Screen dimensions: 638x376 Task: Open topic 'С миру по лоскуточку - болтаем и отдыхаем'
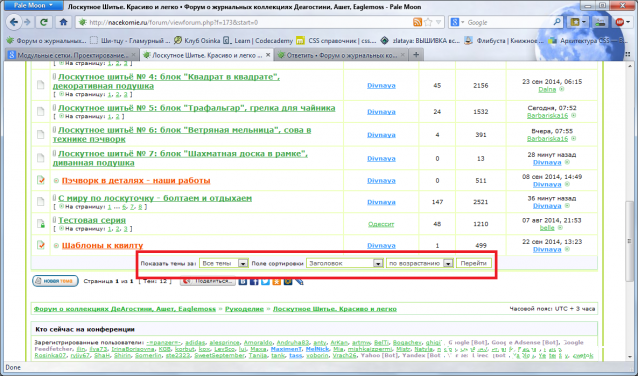click(155, 198)
